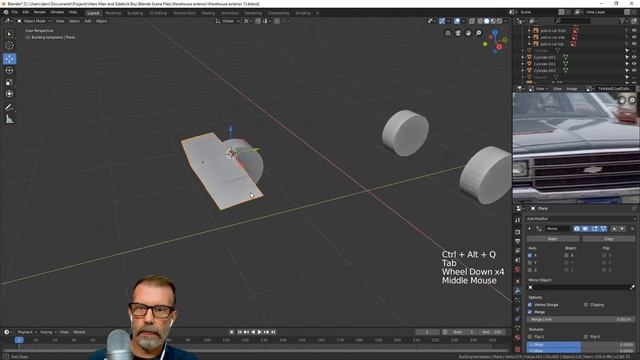640x360 pixels.
Task: Open the Object Mode dropdown
Action: coord(34,21)
